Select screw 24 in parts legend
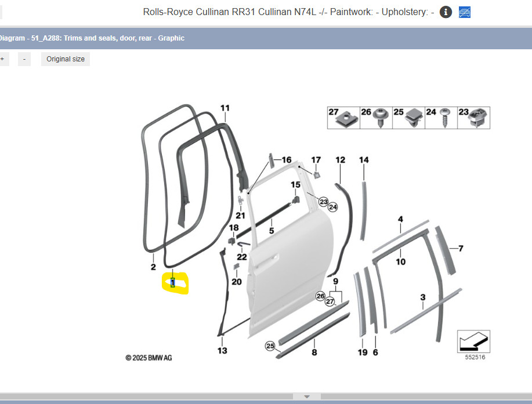Viewport: 532px width, 404px height. (x=441, y=118)
